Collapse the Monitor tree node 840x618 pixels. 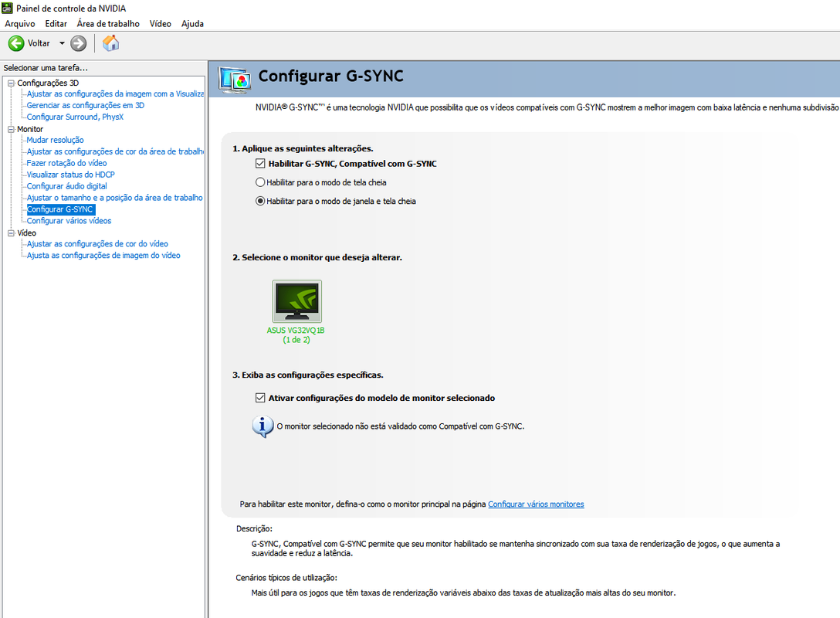point(11,129)
